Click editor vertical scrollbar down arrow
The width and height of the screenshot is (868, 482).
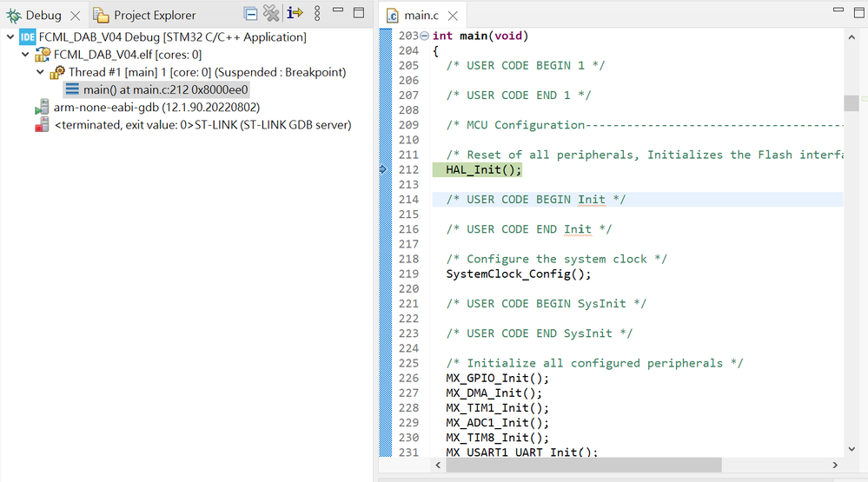click(x=851, y=449)
